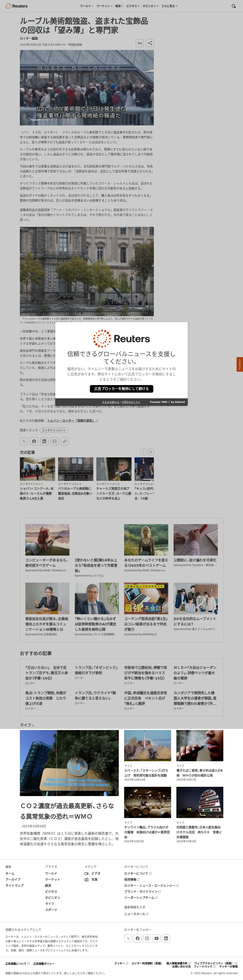
Task: Open the Aa text size control
Action: tap(139, 43)
